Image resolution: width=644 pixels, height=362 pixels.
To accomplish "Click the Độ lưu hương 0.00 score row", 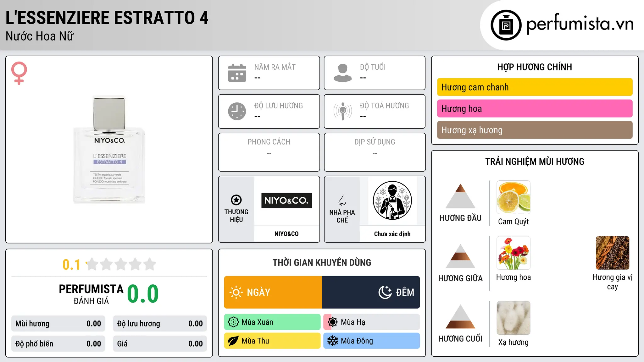I will 160,324.
